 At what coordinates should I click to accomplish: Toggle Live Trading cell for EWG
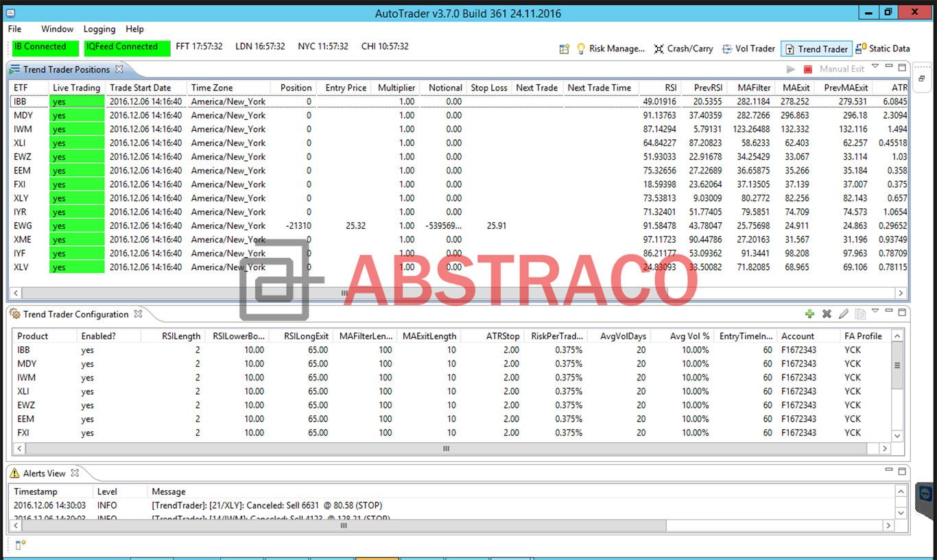coord(76,226)
